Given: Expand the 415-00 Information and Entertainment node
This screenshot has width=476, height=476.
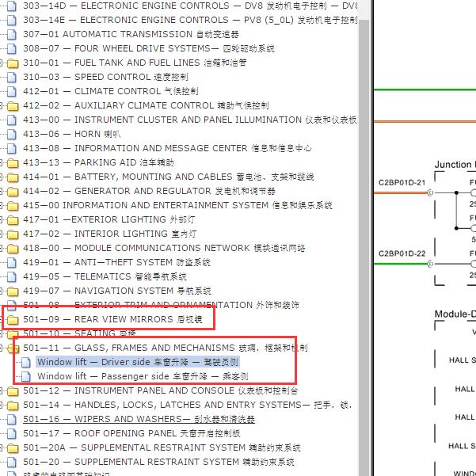Looking at the screenshot, I should [x=2, y=205].
